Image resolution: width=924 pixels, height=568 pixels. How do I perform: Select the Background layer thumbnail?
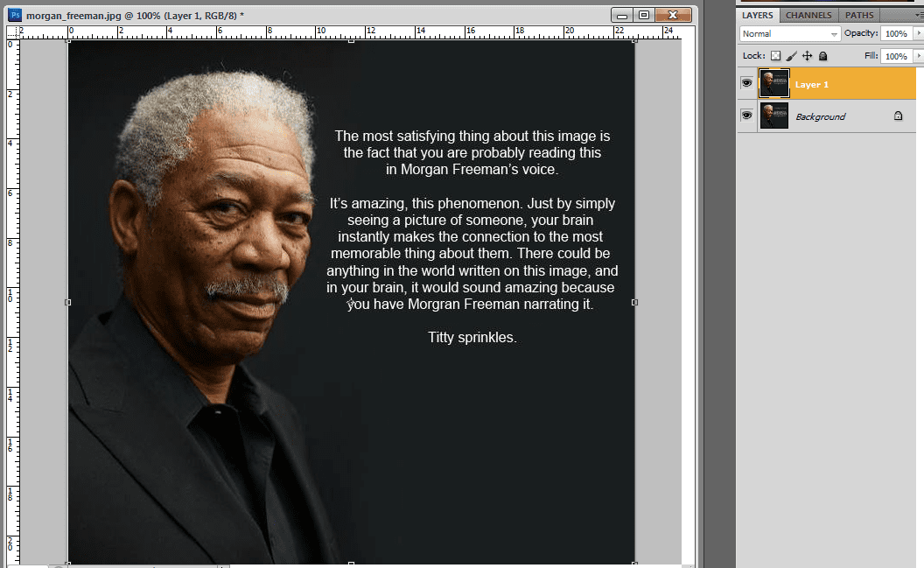774,116
